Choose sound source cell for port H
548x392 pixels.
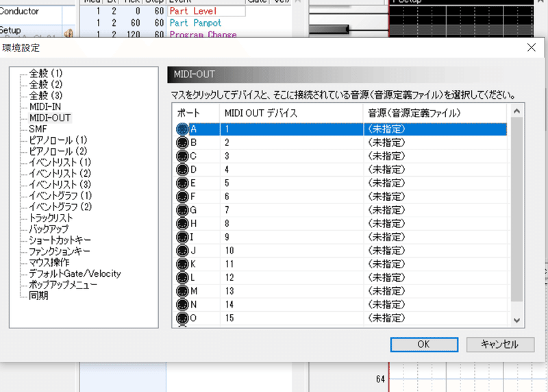[x=435, y=223]
